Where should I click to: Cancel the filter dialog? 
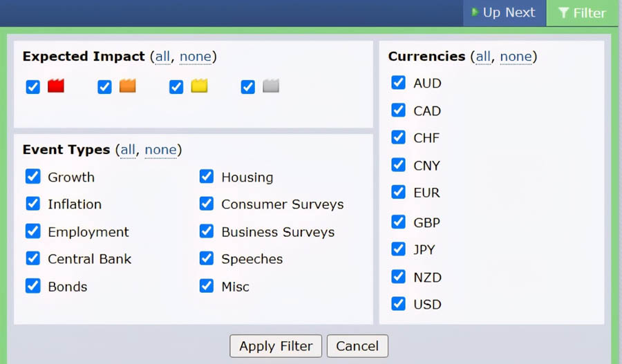click(x=357, y=346)
